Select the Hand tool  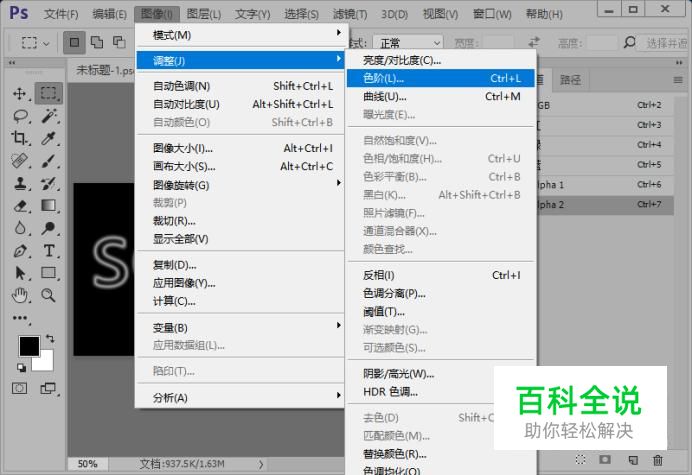(x=20, y=295)
